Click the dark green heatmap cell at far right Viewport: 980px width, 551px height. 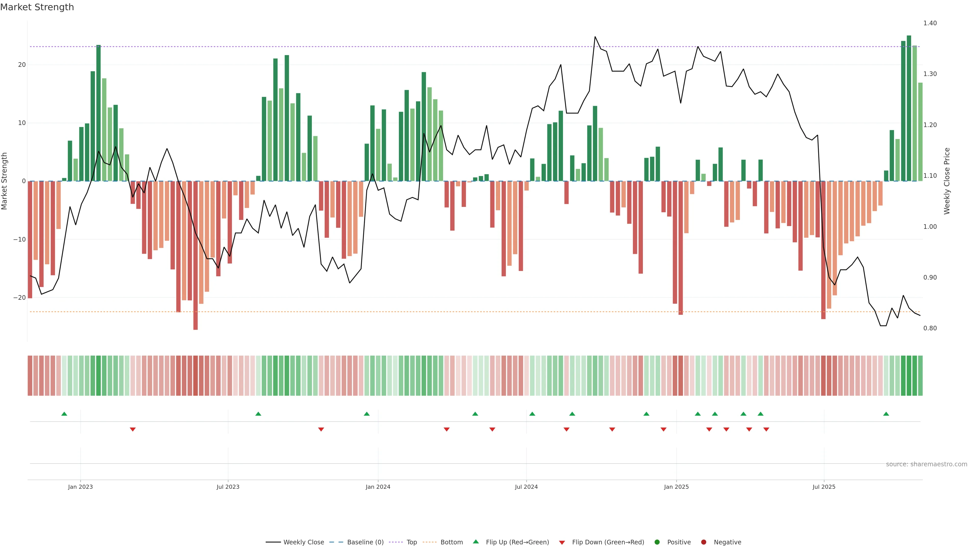pos(909,376)
